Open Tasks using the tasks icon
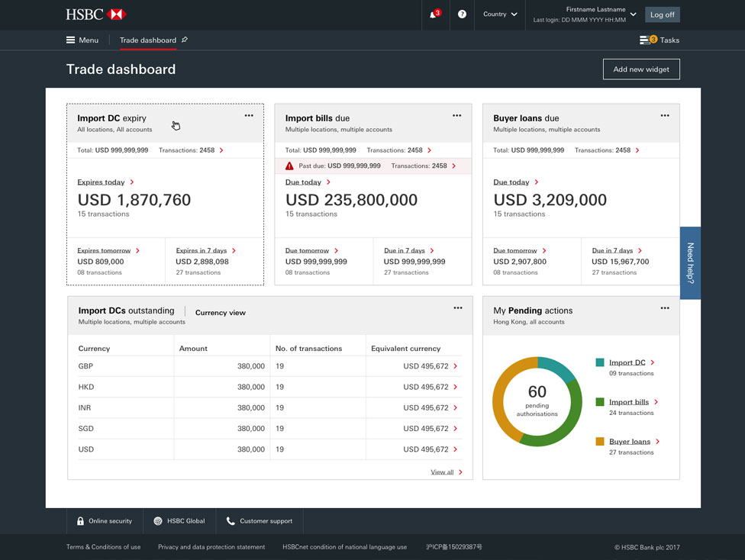The image size is (745, 560). [644, 40]
